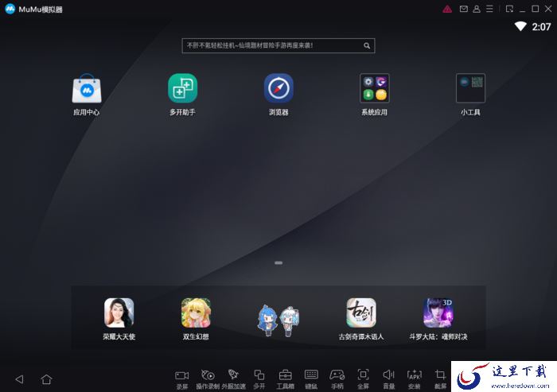The height and width of the screenshot is (392, 557).
Task: Take a screenshot with 截屏 crop icon
Action: pos(440,378)
